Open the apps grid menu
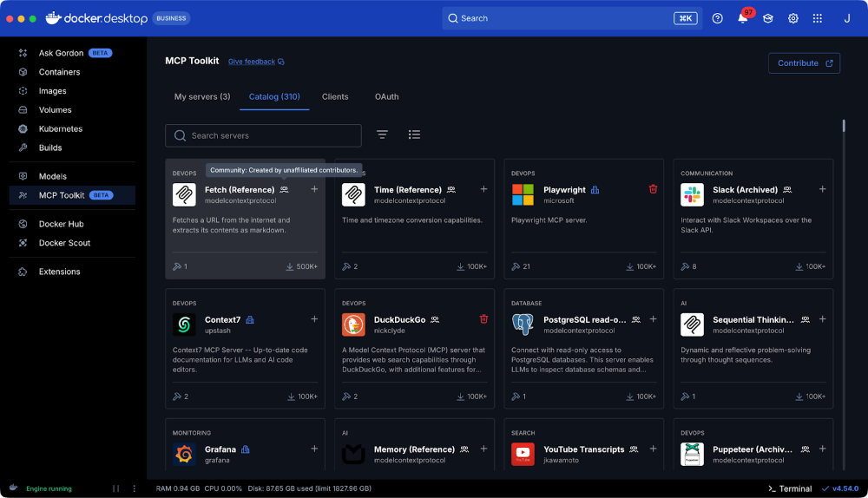The width and height of the screenshot is (868, 498). pos(817,18)
